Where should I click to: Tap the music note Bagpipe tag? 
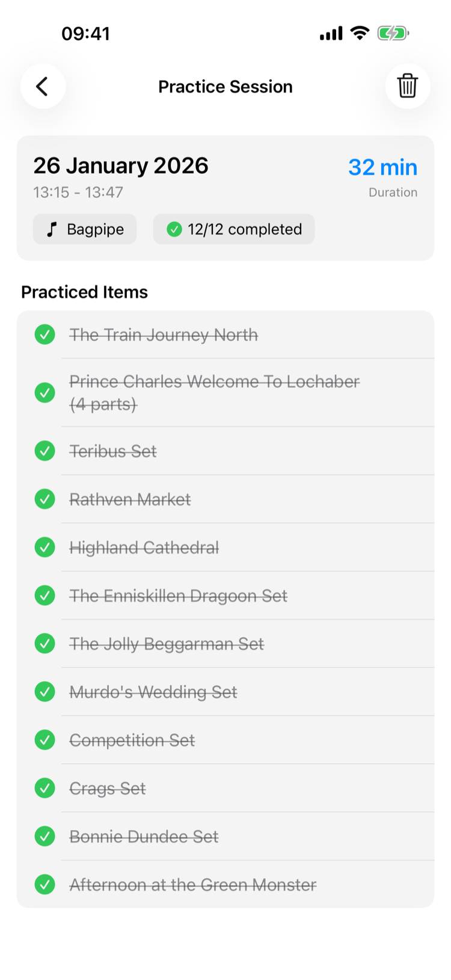pyautogui.click(x=85, y=229)
